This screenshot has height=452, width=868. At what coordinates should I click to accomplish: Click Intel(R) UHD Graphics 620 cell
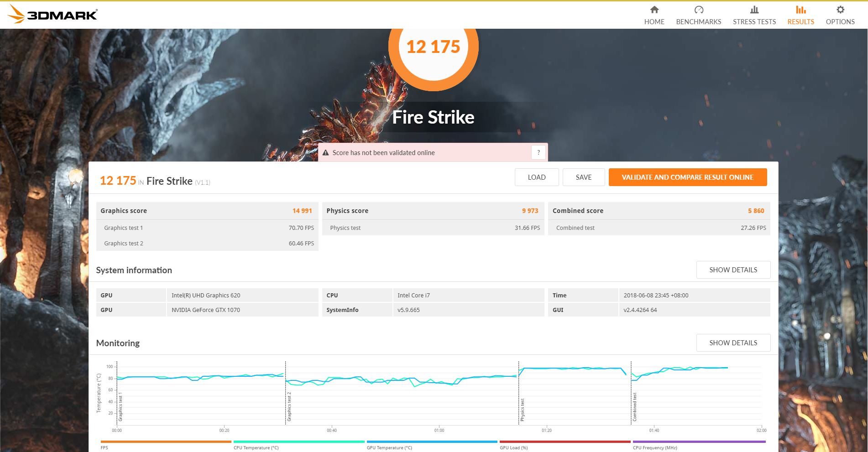(242, 295)
